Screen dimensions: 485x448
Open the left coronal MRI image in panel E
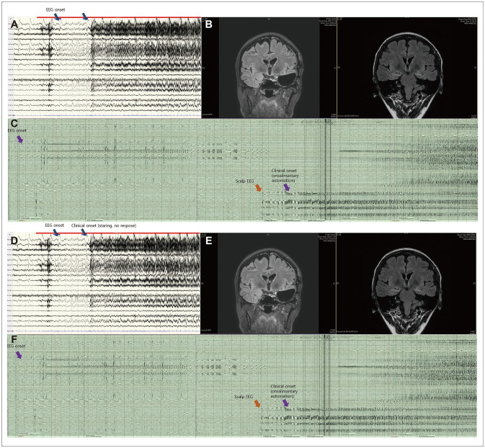[x=269, y=283]
